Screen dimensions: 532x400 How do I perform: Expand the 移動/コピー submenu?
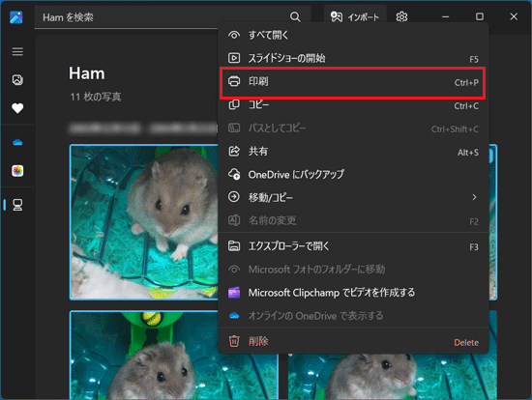point(353,197)
